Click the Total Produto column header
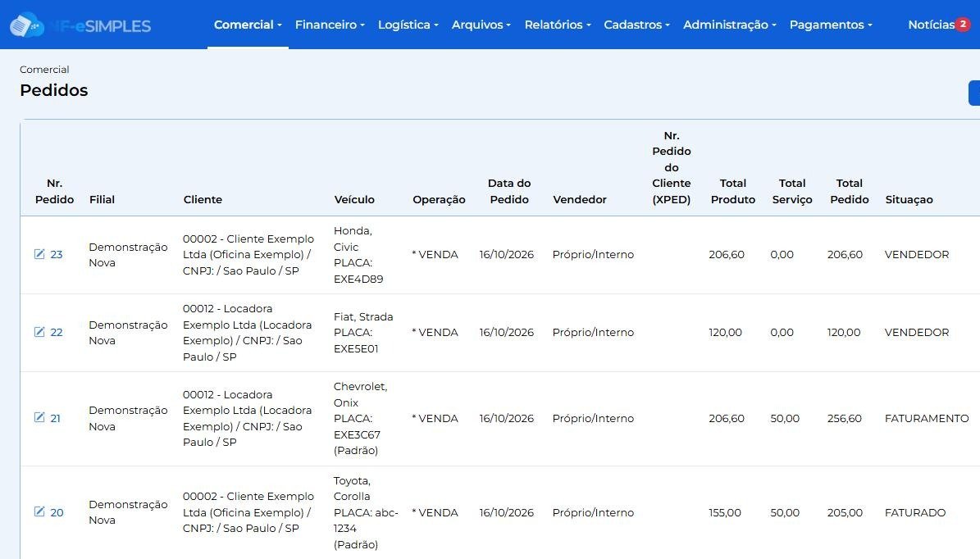The width and height of the screenshot is (980, 559). point(732,191)
